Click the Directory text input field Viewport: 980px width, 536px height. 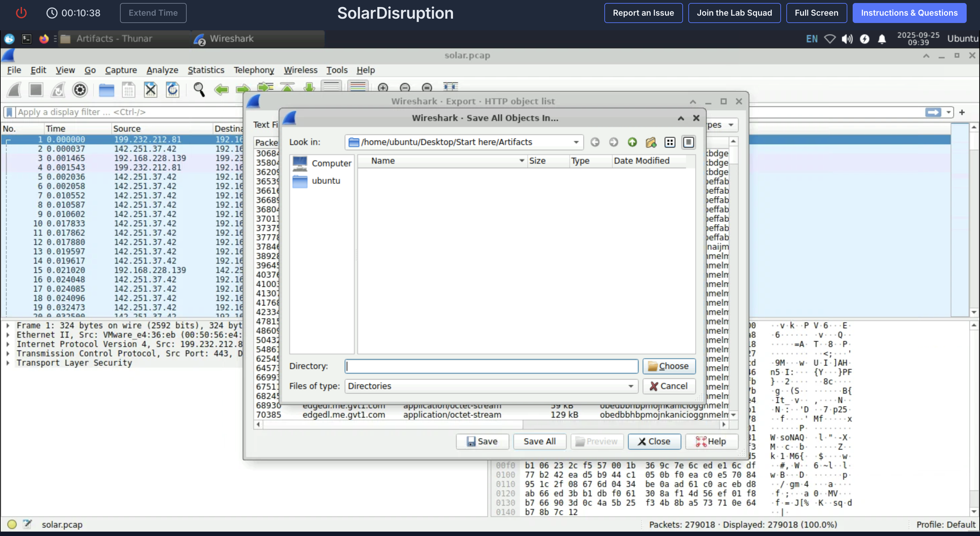click(x=491, y=366)
